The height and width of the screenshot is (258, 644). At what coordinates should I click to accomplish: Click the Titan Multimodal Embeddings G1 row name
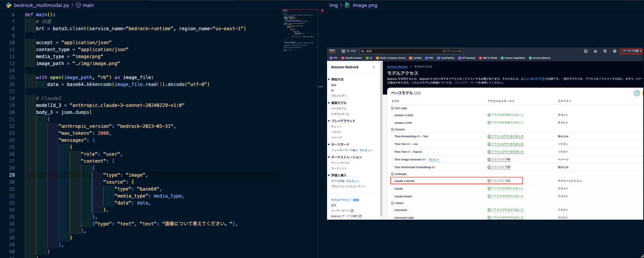[x=415, y=167]
